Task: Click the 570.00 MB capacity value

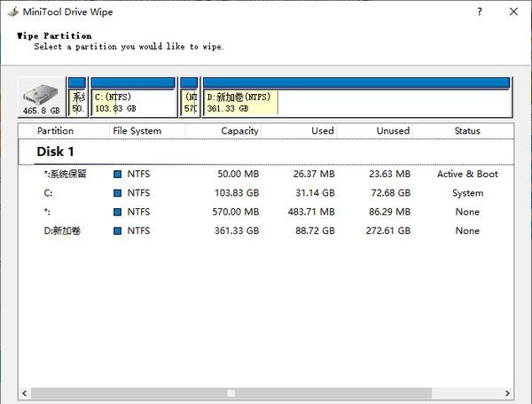Action: (236, 212)
